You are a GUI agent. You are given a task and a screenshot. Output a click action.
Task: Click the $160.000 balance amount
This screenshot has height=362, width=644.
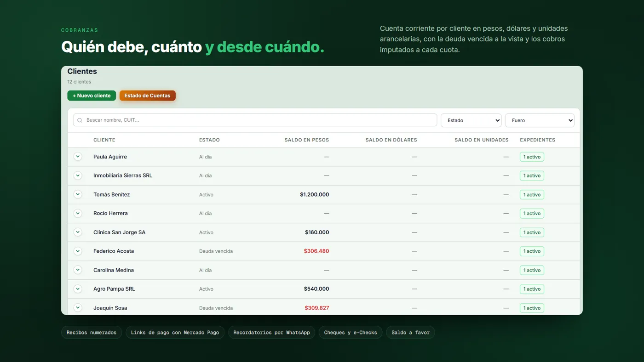click(317, 232)
